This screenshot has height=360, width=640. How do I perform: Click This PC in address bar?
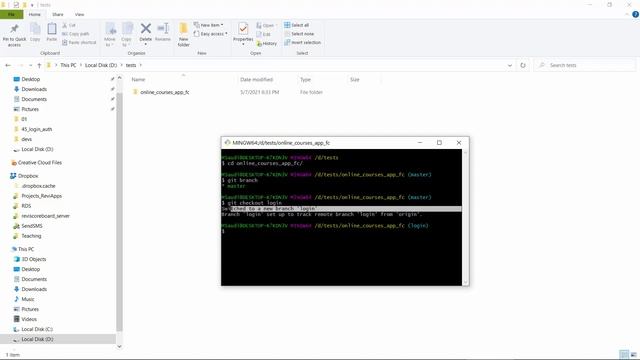[68, 65]
